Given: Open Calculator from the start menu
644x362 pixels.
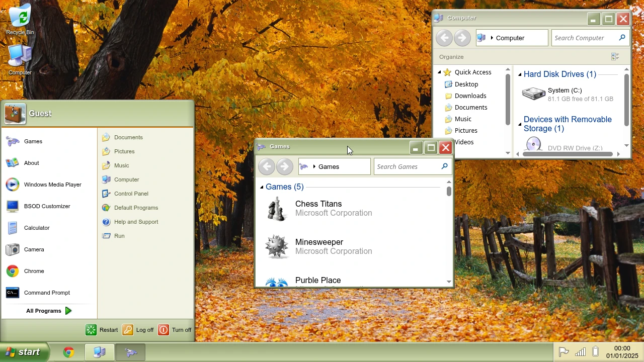Looking at the screenshot, I should click(37, 228).
